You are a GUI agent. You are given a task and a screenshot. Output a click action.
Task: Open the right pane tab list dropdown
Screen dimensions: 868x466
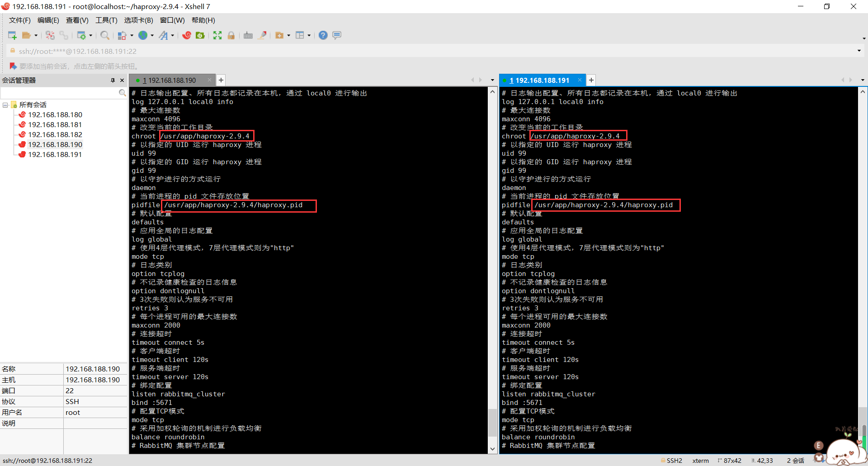pos(863,81)
